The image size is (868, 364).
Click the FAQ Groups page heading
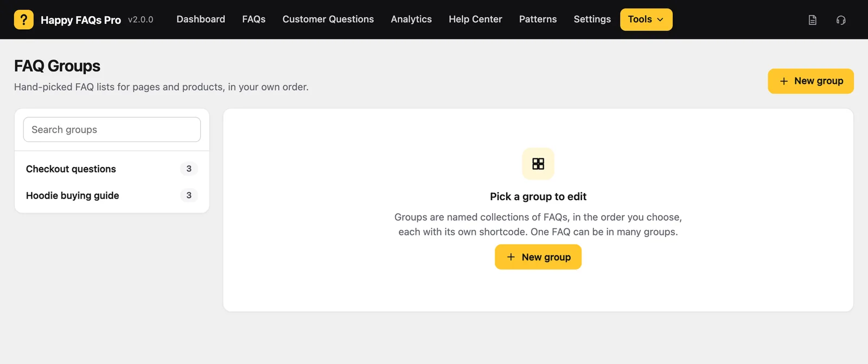(58, 66)
